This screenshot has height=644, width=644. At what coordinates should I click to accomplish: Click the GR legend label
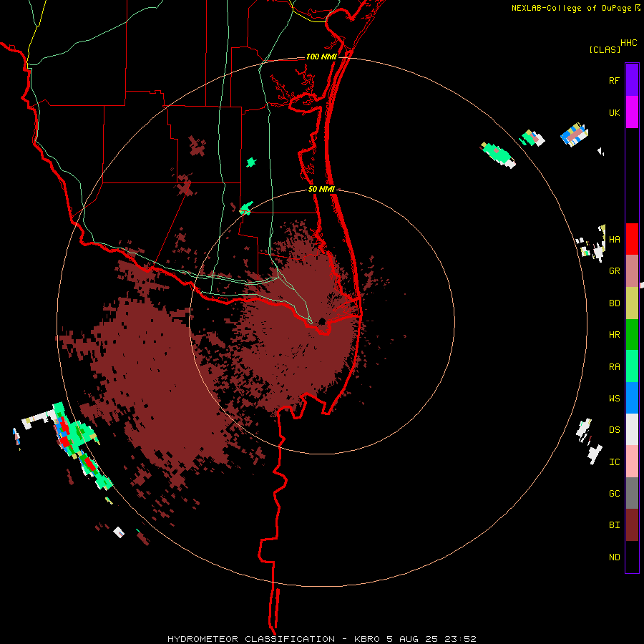[614, 271]
